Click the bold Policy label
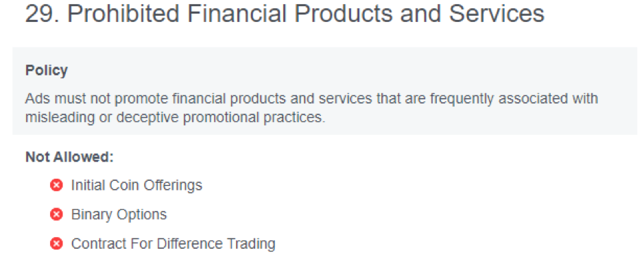 [47, 71]
